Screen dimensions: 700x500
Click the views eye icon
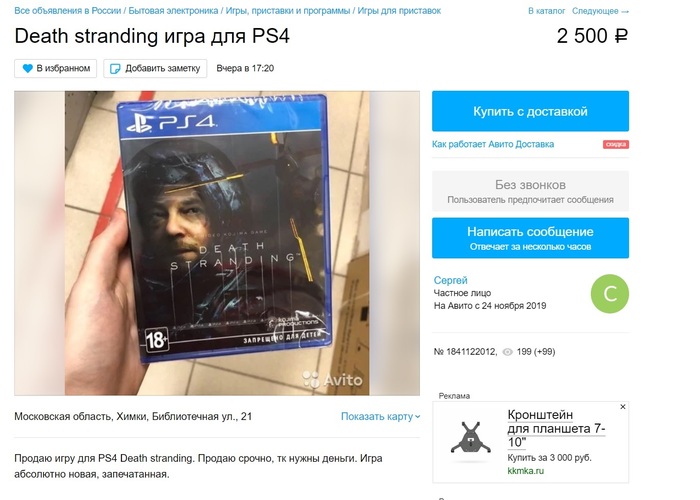click(x=508, y=352)
